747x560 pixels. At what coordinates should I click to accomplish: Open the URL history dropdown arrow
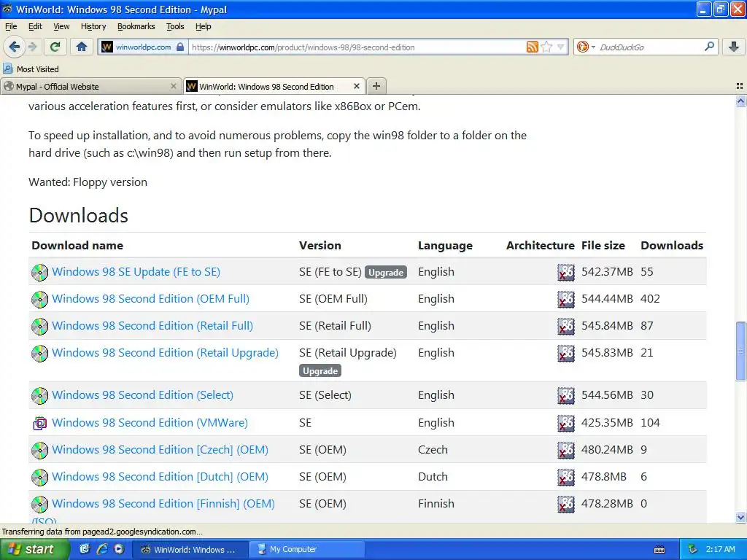tap(560, 47)
